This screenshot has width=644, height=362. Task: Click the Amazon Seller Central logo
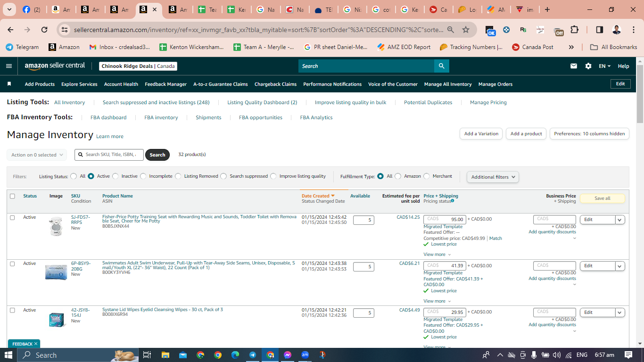(55, 66)
